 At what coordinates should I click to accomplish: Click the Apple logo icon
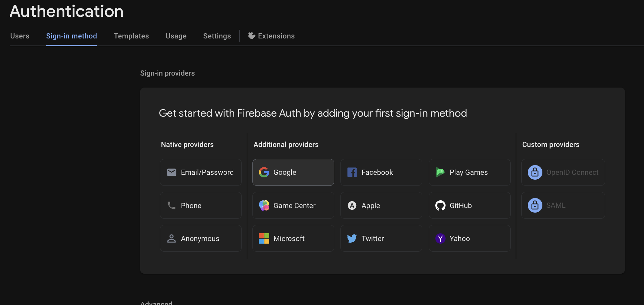352,205
